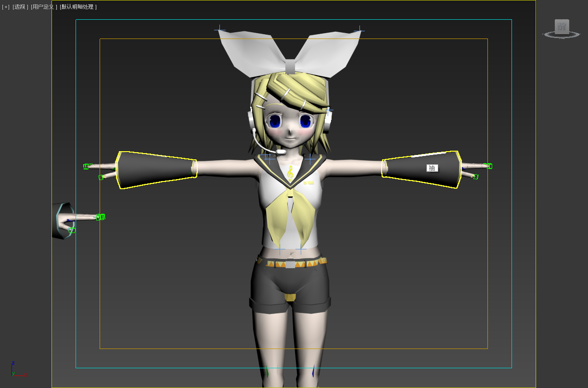Click the headset microphone tip

point(281,152)
